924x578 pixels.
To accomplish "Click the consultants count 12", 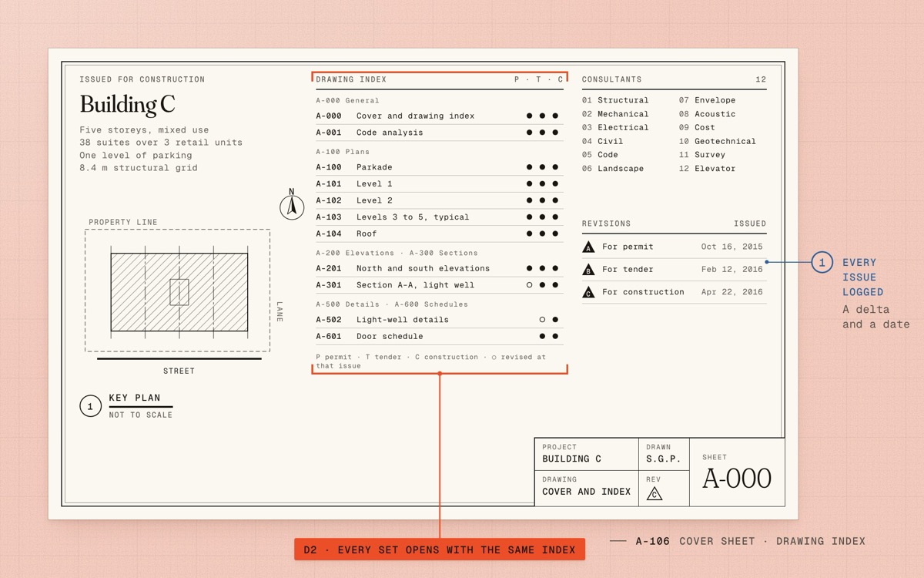I will click(761, 79).
